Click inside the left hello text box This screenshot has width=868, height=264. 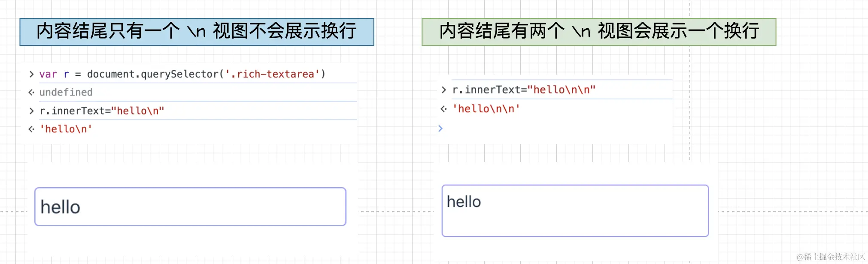pyautogui.click(x=191, y=207)
